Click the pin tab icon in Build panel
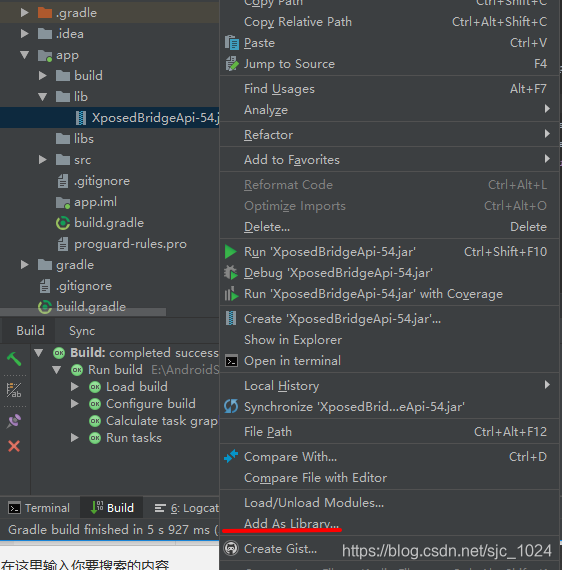This screenshot has width=562, height=570. tap(14, 421)
